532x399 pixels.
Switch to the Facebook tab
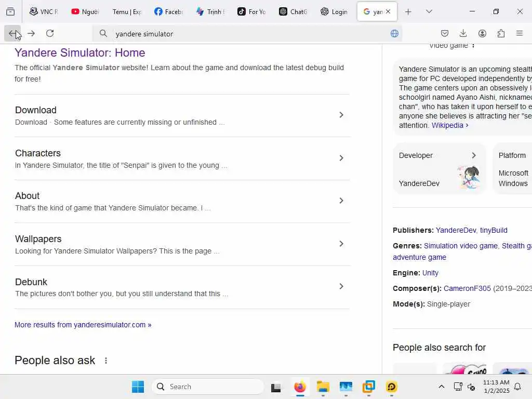169,11
